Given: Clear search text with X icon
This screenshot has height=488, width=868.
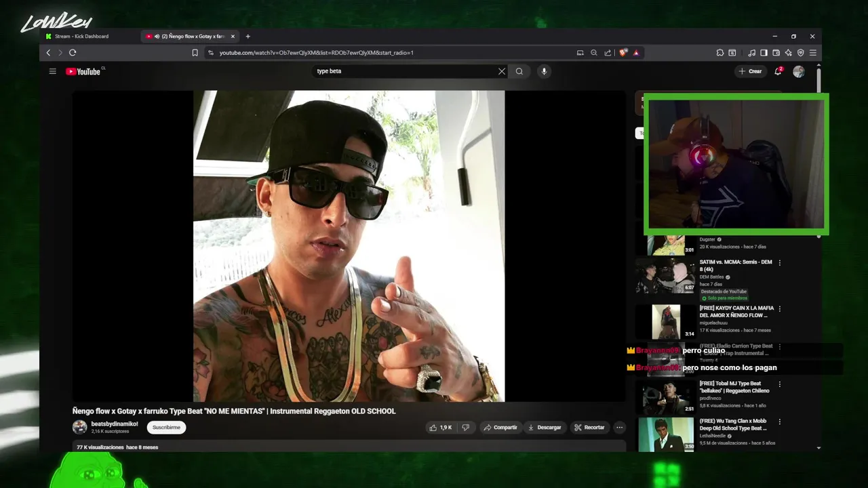Looking at the screenshot, I should coord(502,71).
